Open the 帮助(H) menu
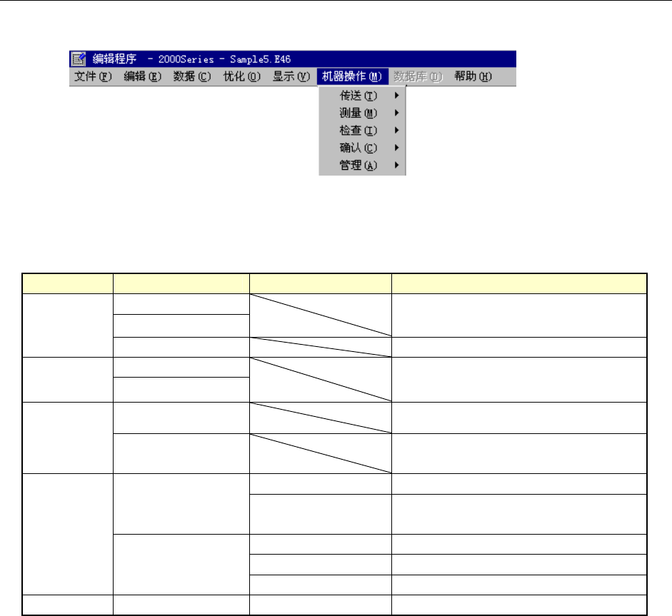 pos(473,76)
